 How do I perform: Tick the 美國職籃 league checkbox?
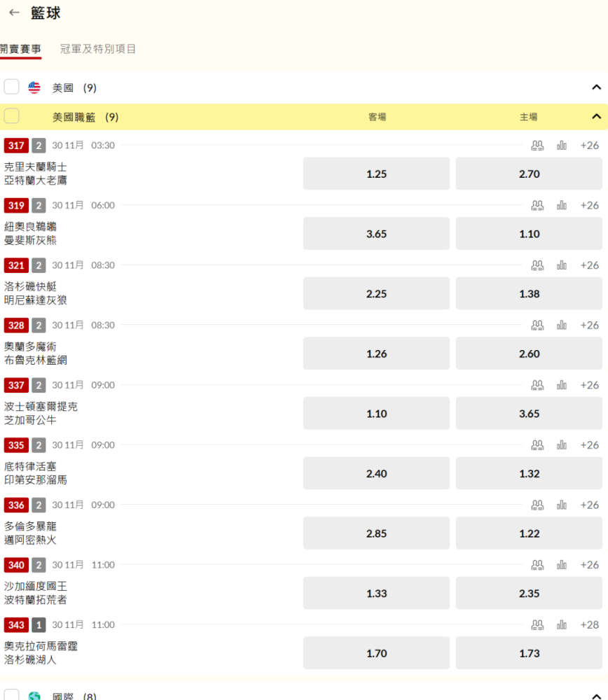[x=12, y=117]
